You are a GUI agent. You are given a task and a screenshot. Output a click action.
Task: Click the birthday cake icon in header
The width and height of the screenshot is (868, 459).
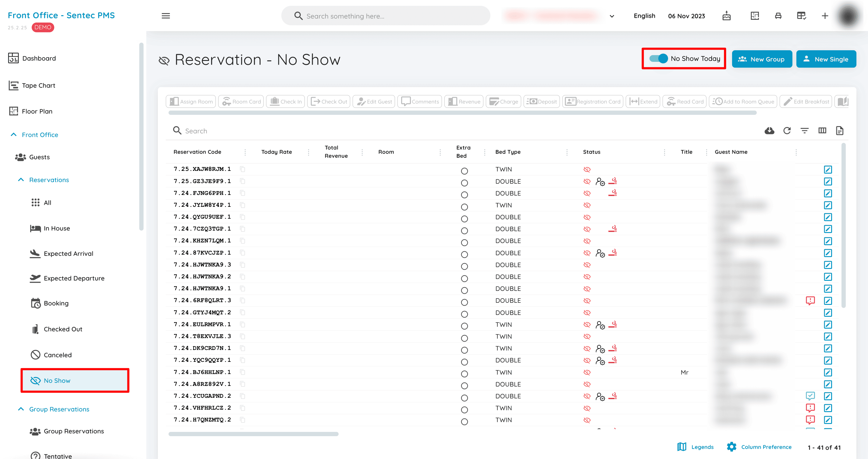pos(727,16)
